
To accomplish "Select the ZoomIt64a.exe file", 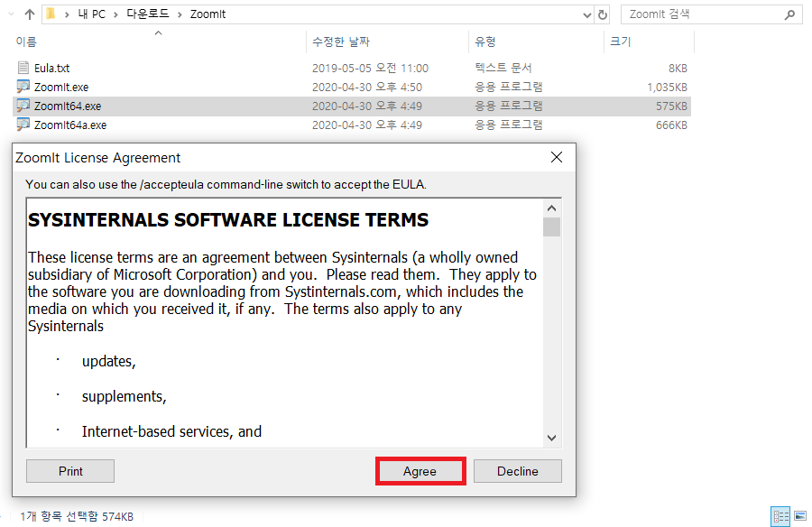I will point(69,125).
